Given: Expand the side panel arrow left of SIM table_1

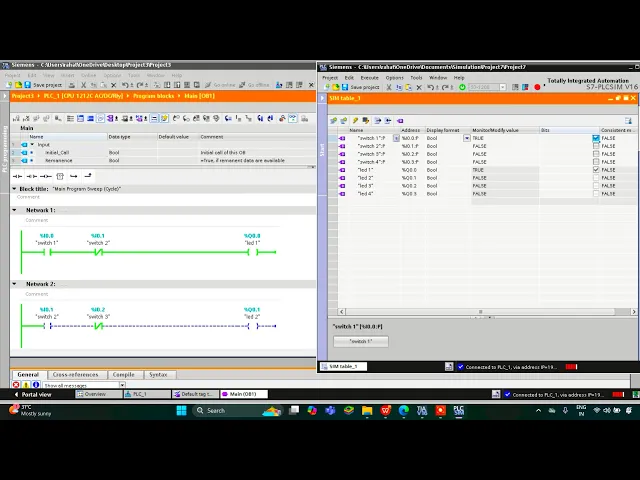Looking at the screenshot, I should (x=322, y=98).
